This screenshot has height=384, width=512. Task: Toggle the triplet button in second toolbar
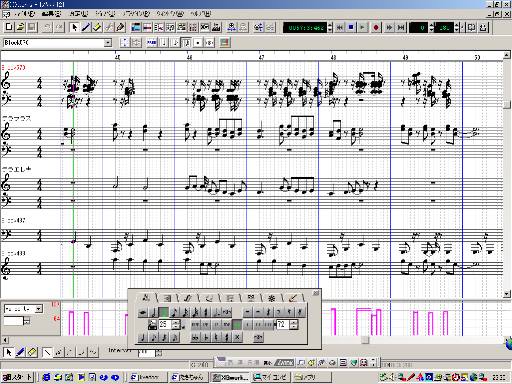click(x=210, y=43)
